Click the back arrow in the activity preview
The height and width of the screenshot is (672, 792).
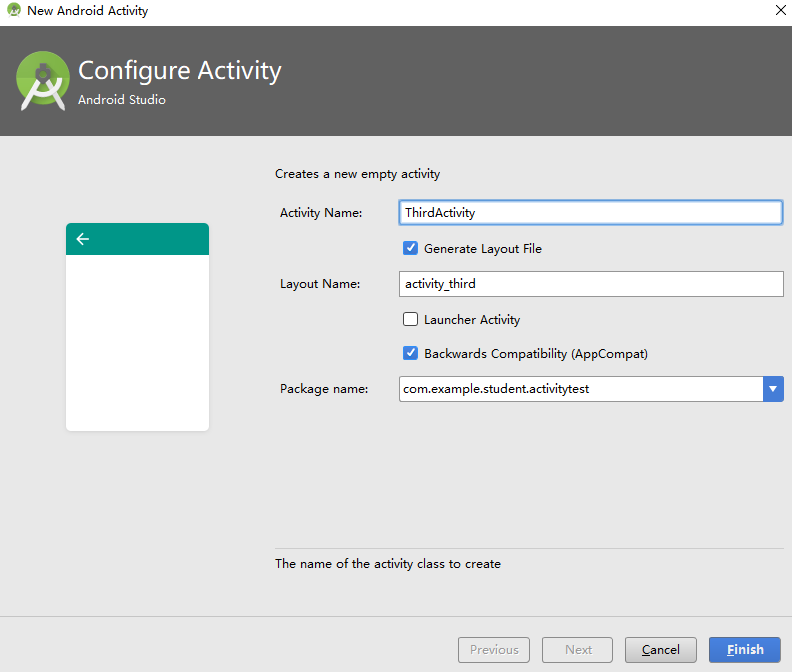83,239
